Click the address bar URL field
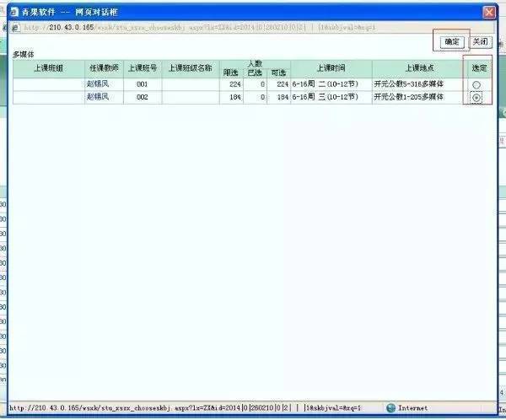The height and width of the screenshot is (420, 506). pyautogui.click(x=251, y=28)
